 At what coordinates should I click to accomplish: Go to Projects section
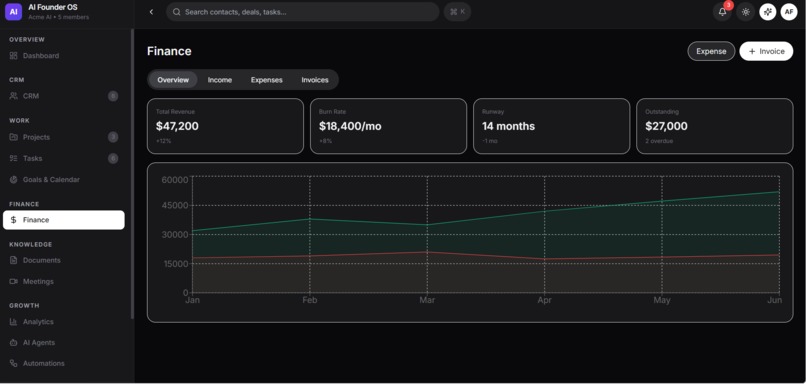click(64, 137)
